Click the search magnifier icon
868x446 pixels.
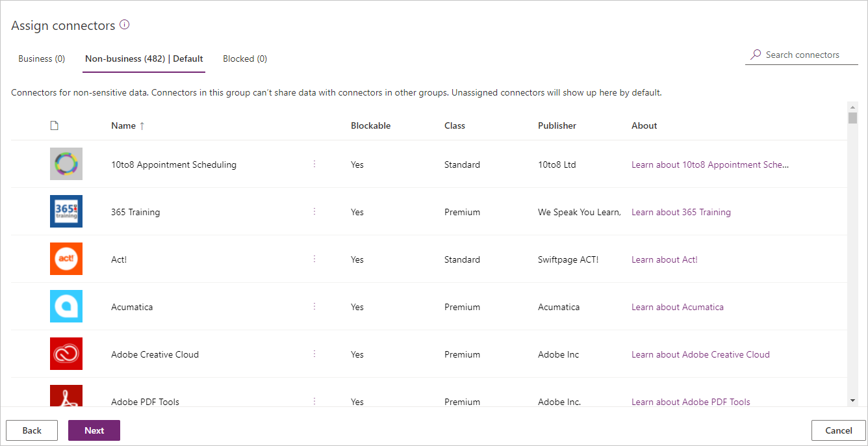point(756,55)
